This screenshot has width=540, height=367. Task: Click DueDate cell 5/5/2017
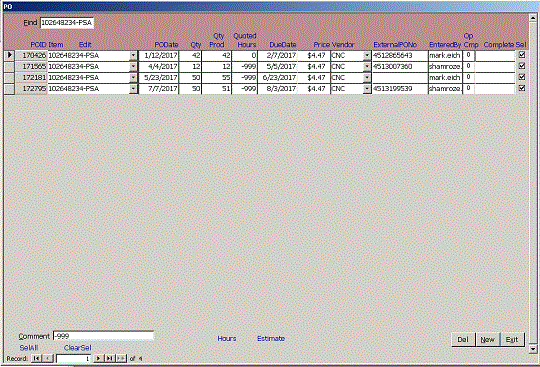point(278,66)
